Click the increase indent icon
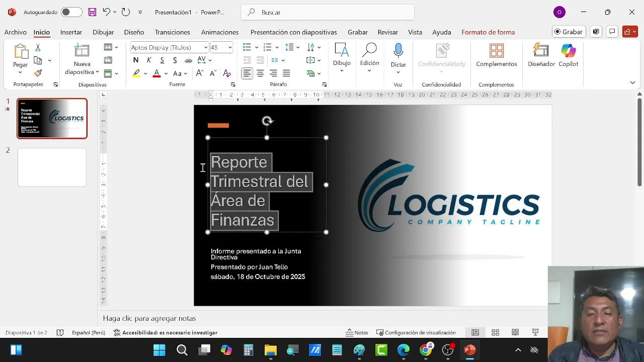Screen dimensions: 644x362 tap(260, 60)
